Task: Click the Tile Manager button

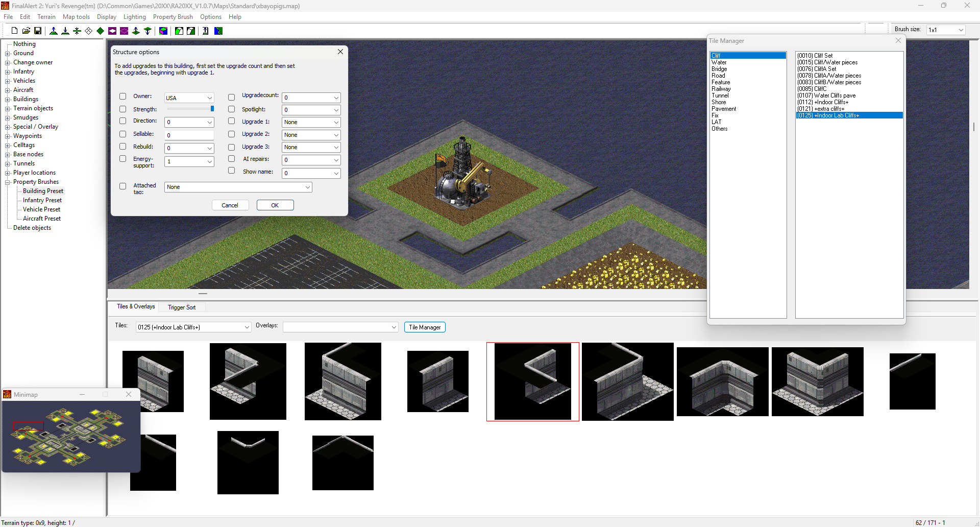Action: (x=425, y=327)
